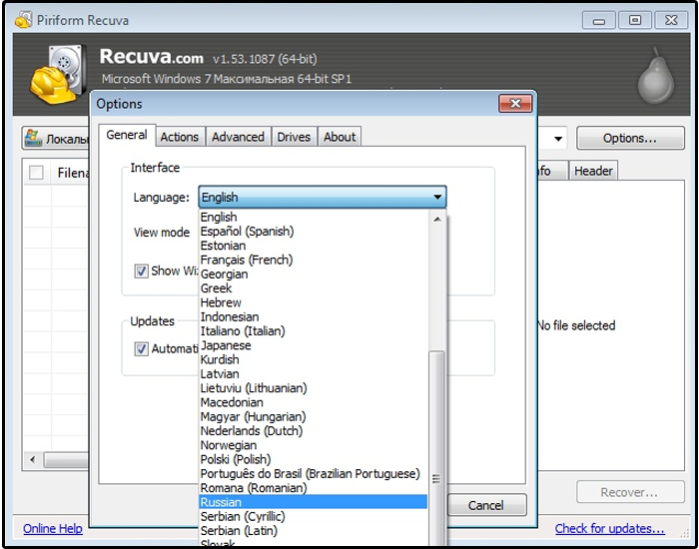Click the Recuva hard drive helmet logo
The image size is (699, 549).
58,74
